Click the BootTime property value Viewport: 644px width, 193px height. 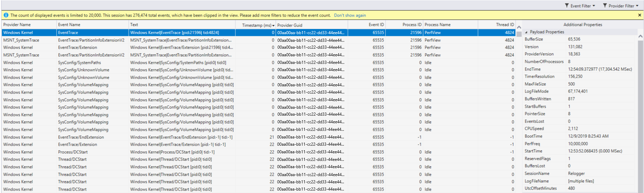coord(588,136)
